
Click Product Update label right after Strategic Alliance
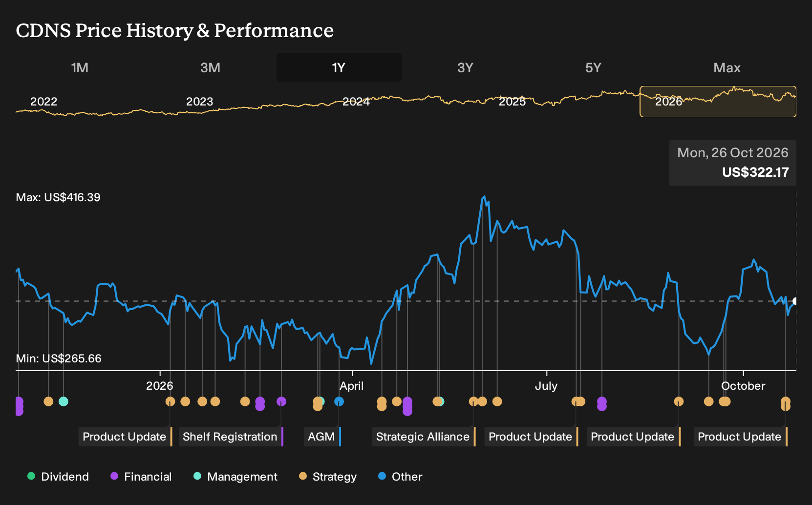[x=532, y=437]
